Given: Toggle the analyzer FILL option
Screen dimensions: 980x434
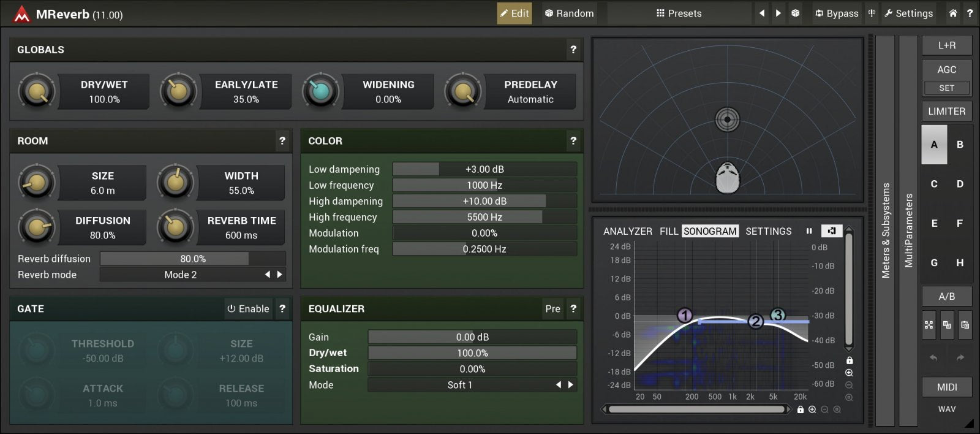Looking at the screenshot, I should point(669,231).
